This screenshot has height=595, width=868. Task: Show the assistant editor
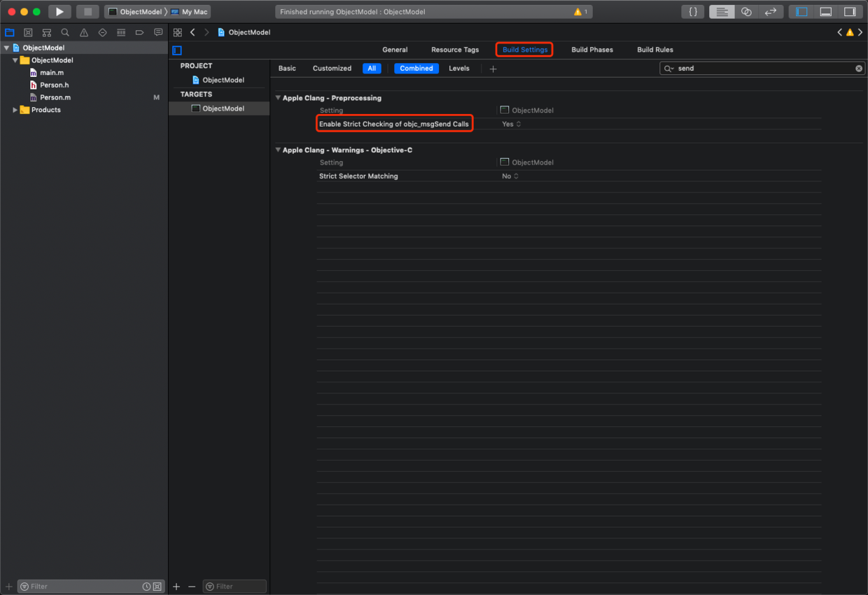coord(746,12)
